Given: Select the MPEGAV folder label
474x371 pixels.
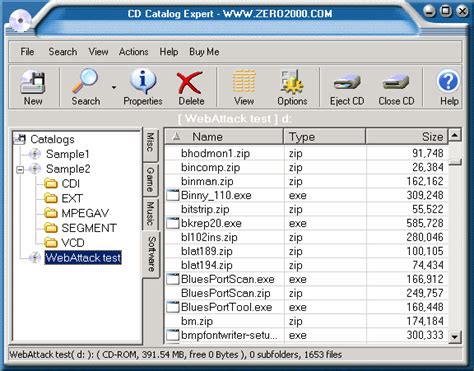Looking at the screenshot, I should click(85, 213).
